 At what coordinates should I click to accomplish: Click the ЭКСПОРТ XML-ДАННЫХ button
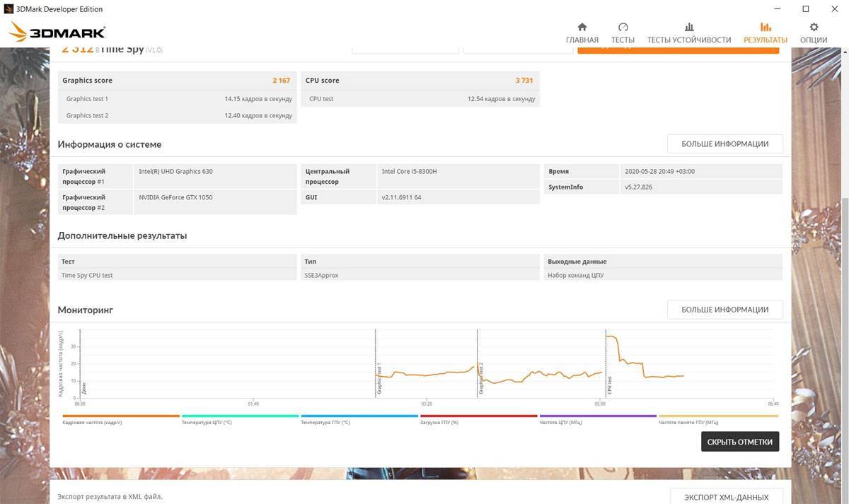coord(726,497)
